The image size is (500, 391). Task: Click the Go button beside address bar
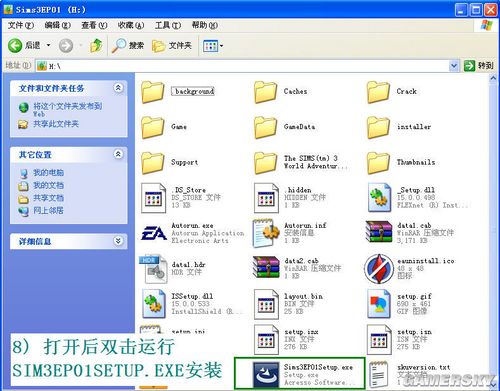[479, 66]
